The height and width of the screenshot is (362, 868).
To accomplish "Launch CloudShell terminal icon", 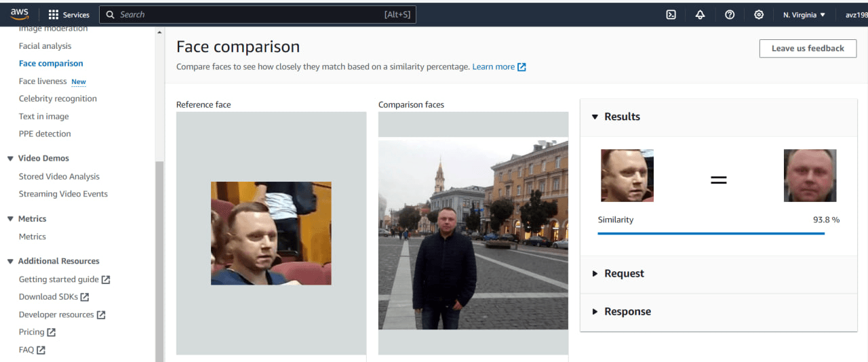I will point(671,15).
